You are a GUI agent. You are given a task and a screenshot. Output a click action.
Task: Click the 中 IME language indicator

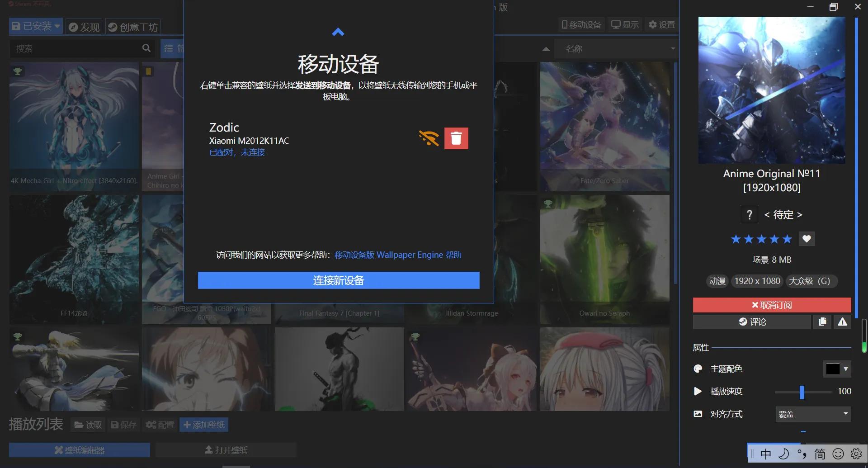[x=766, y=454]
